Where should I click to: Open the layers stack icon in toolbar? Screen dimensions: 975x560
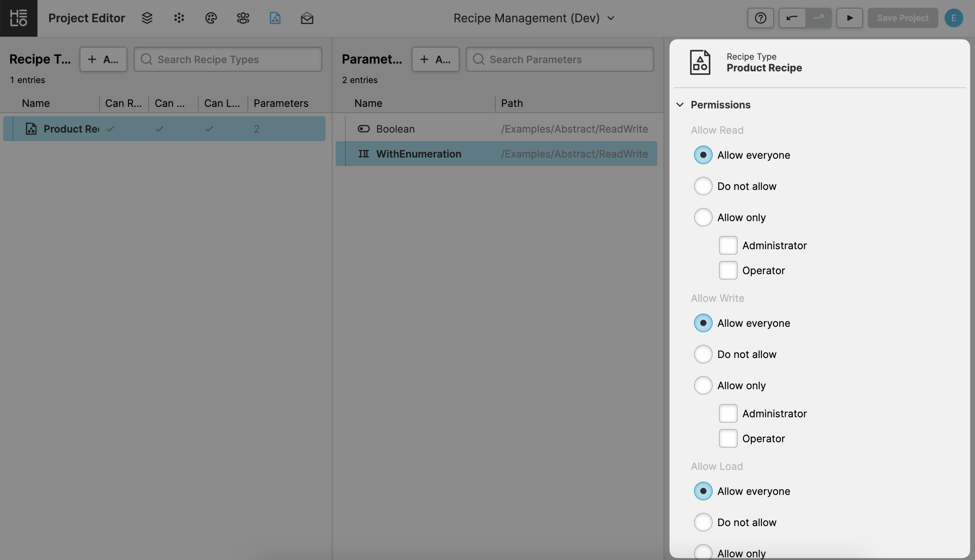coord(147,18)
